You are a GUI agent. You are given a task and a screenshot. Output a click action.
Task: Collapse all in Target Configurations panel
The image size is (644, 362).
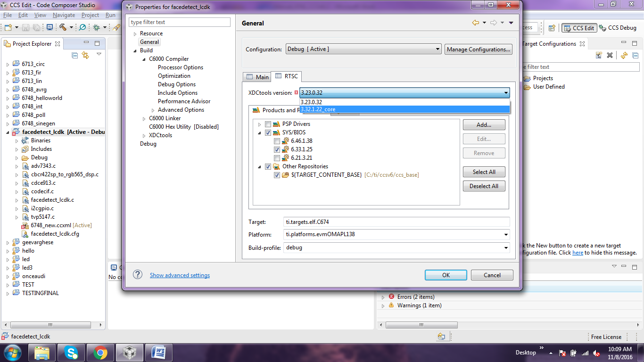(x=635, y=55)
